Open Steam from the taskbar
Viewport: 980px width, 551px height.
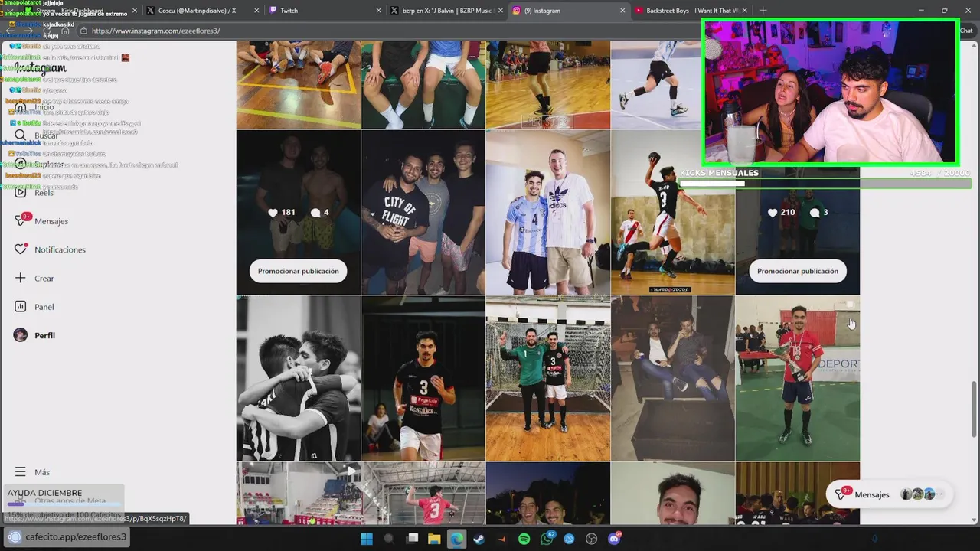479,539
